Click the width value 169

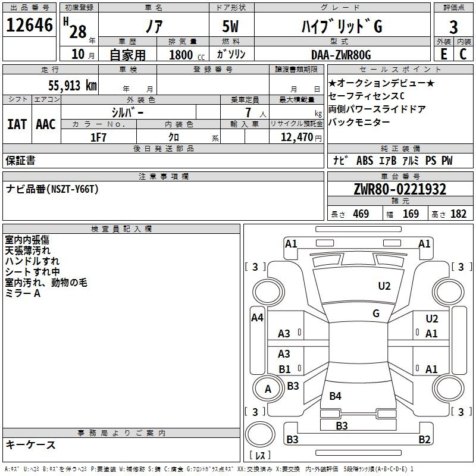click(411, 214)
